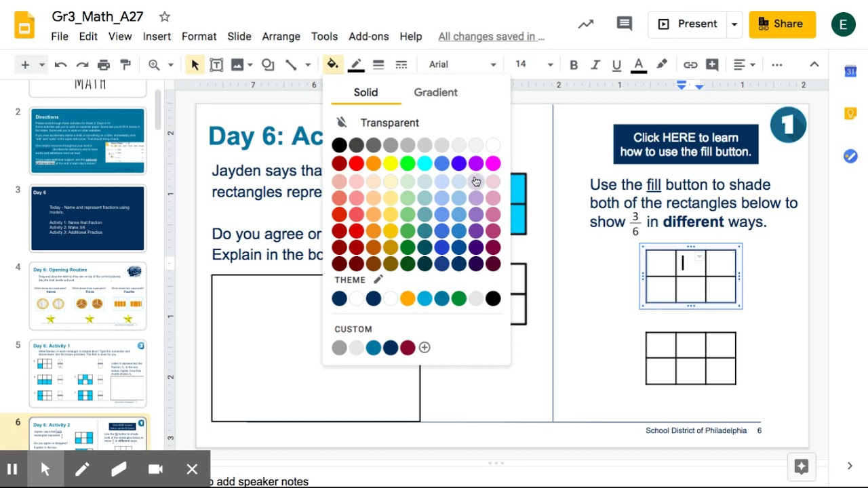Open the Arrange menu
This screenshot has width=868, height=488.
pos(281,37)
